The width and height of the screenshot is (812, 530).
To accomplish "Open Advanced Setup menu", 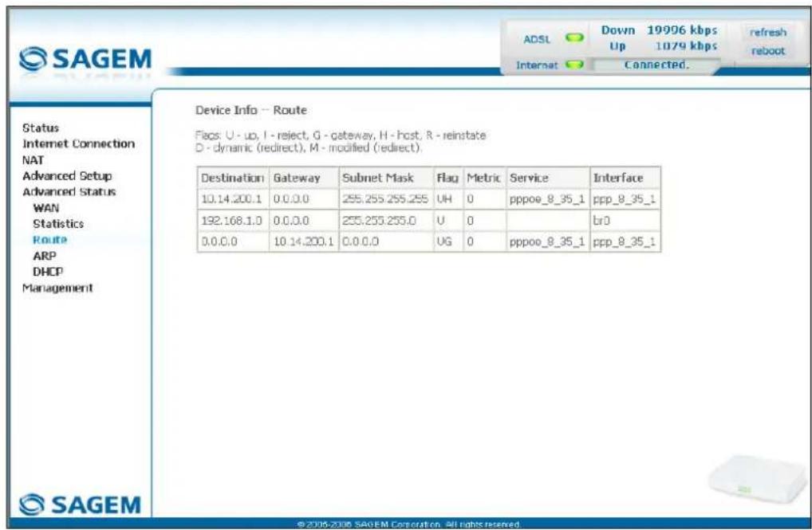I will [x=67, y=176].
